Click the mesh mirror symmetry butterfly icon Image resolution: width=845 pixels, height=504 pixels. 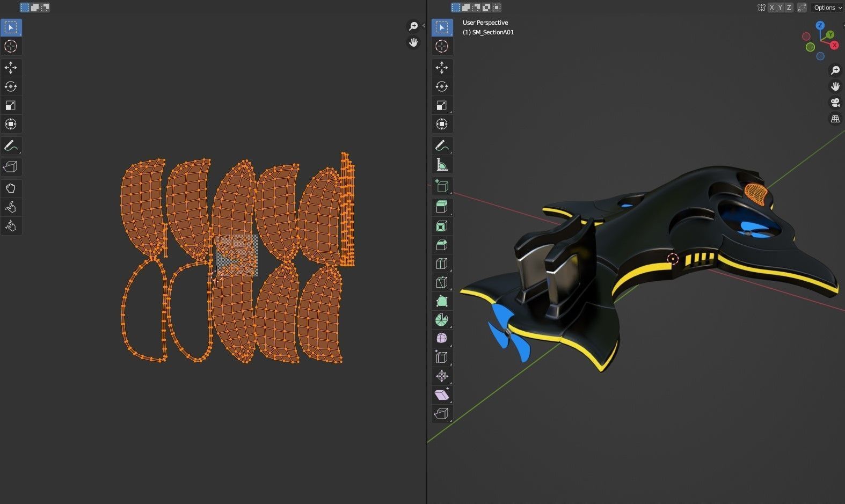761,8
